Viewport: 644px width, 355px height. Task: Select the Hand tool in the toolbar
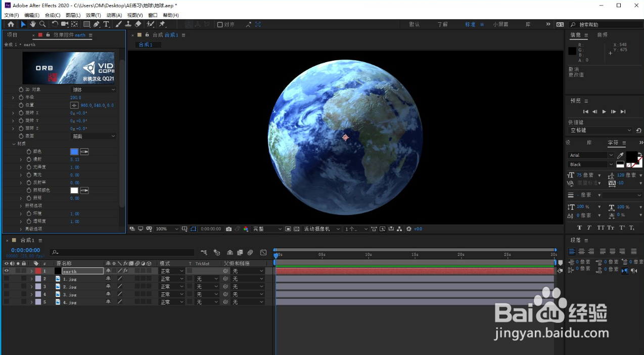coord(33,24)
